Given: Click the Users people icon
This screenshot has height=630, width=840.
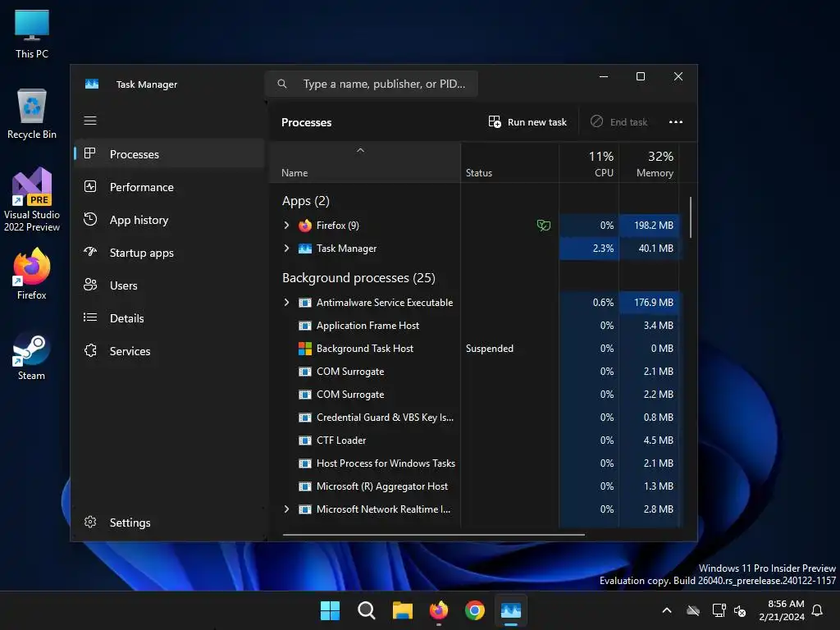Looking at the screenshot, I should coord(90,285).
